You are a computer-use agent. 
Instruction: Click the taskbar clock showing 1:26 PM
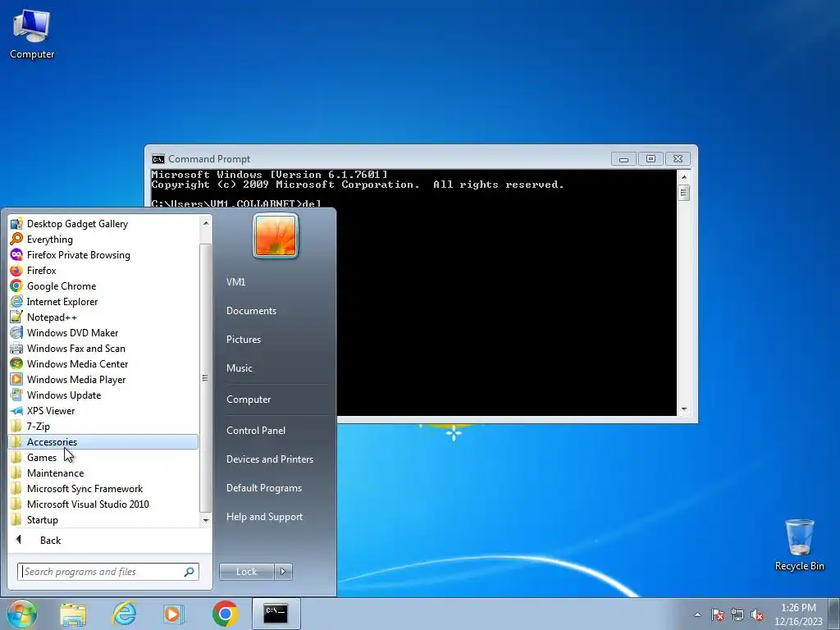(798, 614)
